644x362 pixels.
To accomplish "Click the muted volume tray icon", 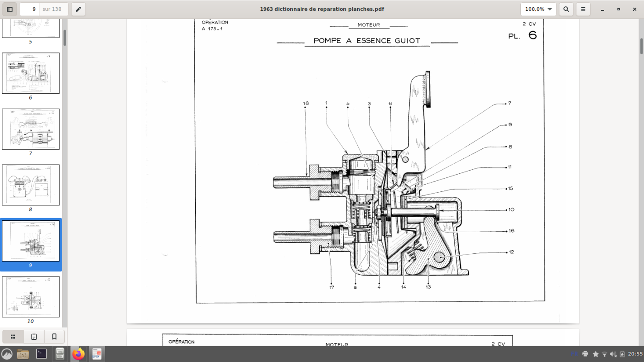I will pyautogui.click(x=613, y=354).
